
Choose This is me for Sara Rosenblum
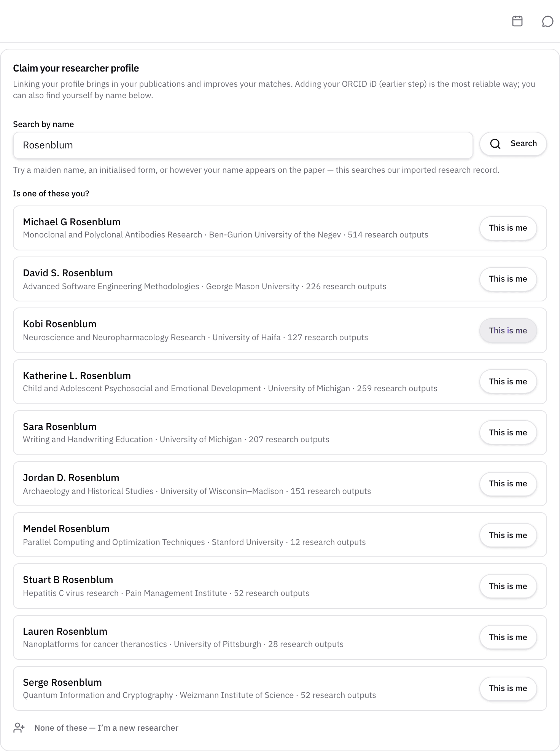tap(508, 433)
